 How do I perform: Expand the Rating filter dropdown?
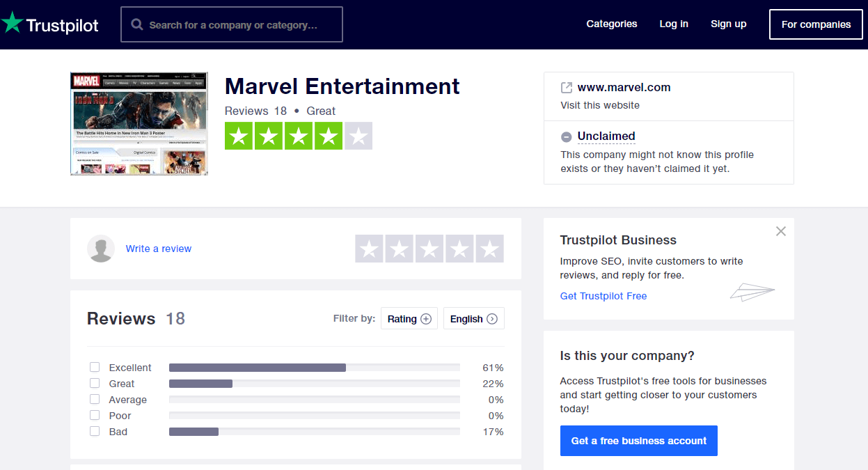click(x=409, y=318)
